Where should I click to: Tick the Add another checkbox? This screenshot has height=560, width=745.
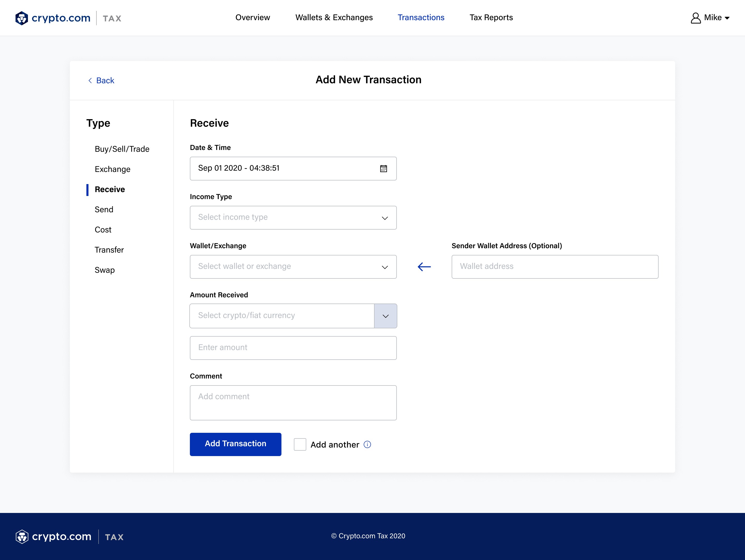click(x=300, y=445)
